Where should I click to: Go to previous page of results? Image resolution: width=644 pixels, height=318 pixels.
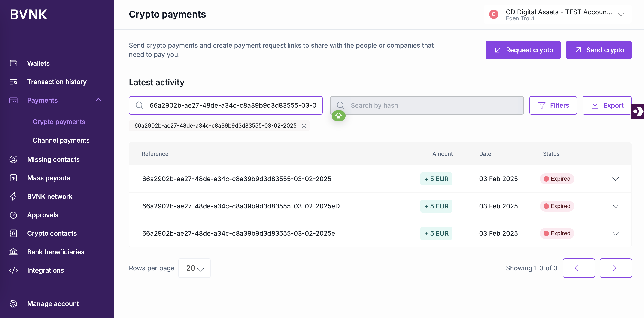pyautogui.click(x=578, y=268)
